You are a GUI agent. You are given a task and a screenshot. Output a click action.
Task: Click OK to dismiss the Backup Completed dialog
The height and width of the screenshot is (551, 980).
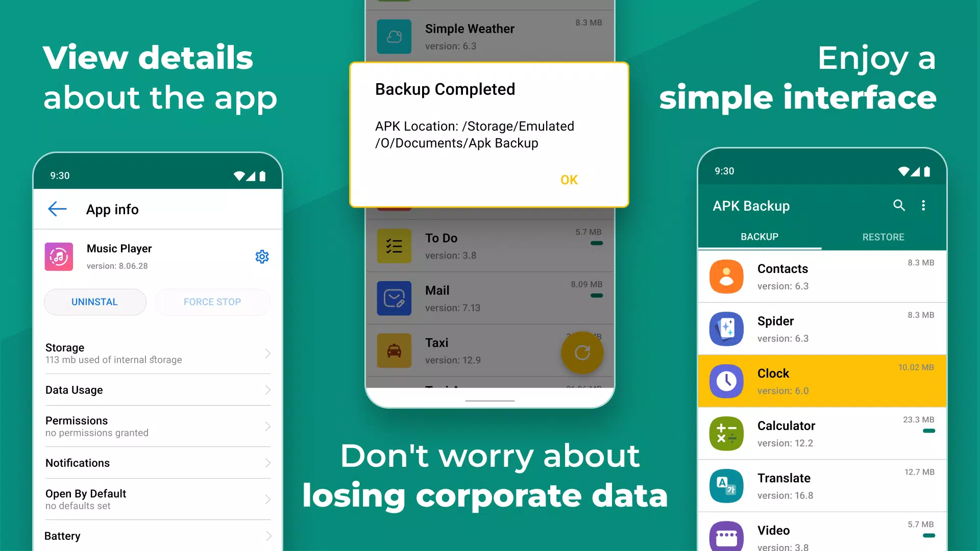[570, 179]
